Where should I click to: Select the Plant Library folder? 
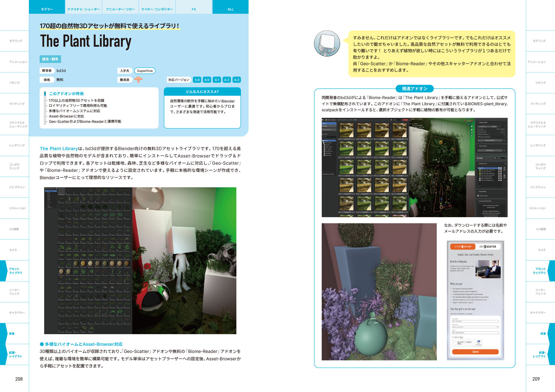click(328, 143)
